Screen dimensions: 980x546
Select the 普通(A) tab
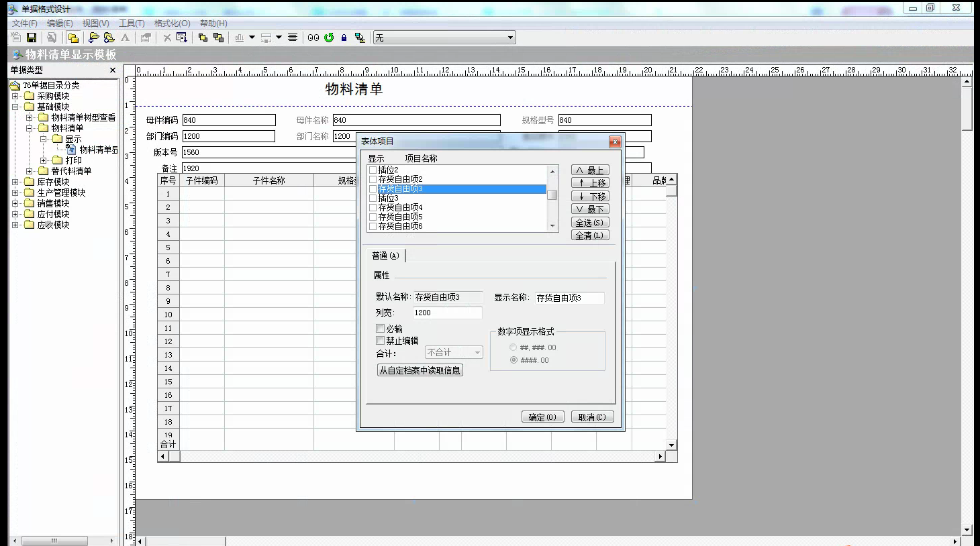point(386,256)
